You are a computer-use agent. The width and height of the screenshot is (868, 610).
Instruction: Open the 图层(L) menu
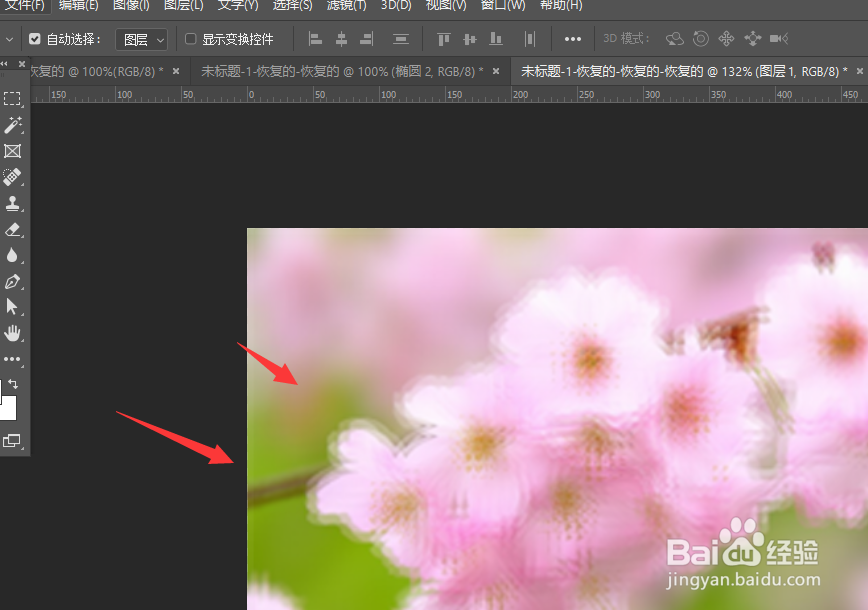(184, 6)
